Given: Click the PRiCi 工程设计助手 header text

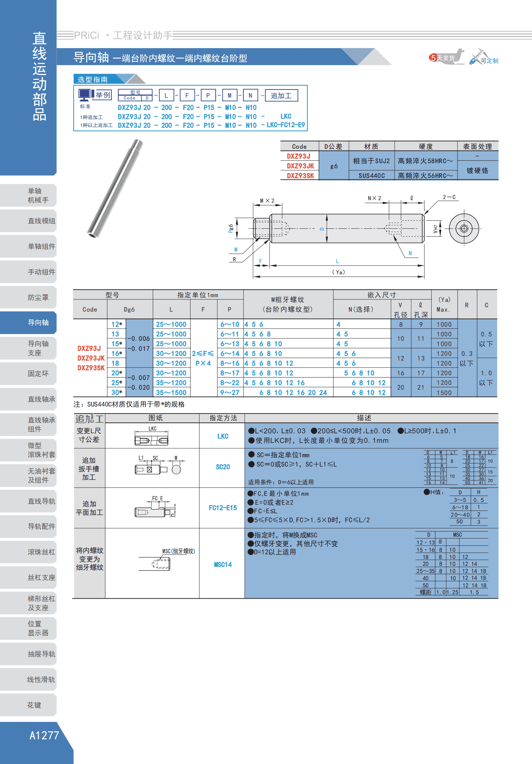Looking at the screenshot, I should pos(123,35).
